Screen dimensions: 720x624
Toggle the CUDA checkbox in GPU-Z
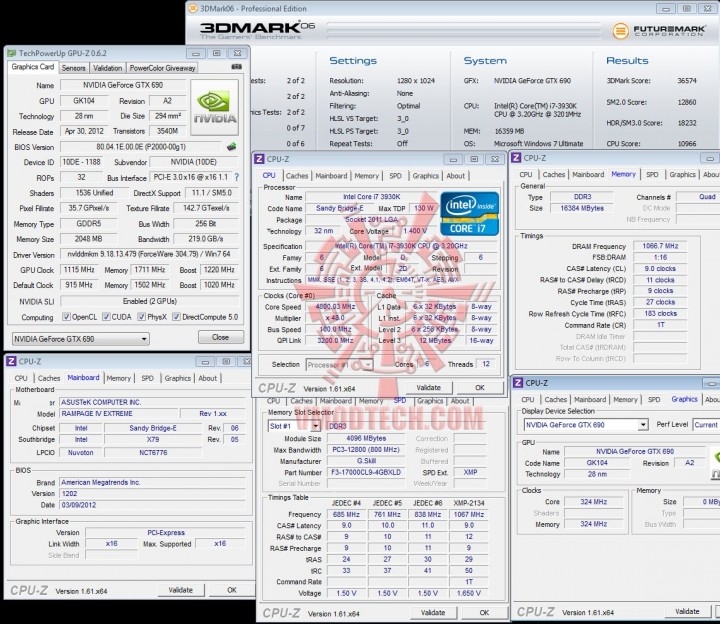pos(107,317)
